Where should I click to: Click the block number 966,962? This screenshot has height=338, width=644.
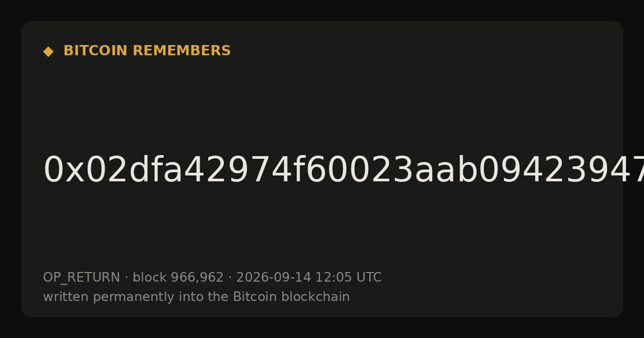coord(197,278)
